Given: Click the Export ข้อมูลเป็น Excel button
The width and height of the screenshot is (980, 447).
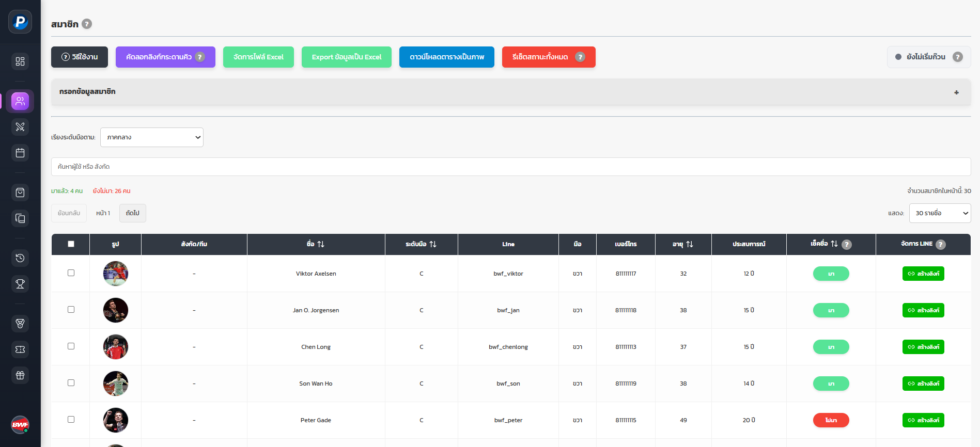Looking at the screenshot, I should 347,57.
